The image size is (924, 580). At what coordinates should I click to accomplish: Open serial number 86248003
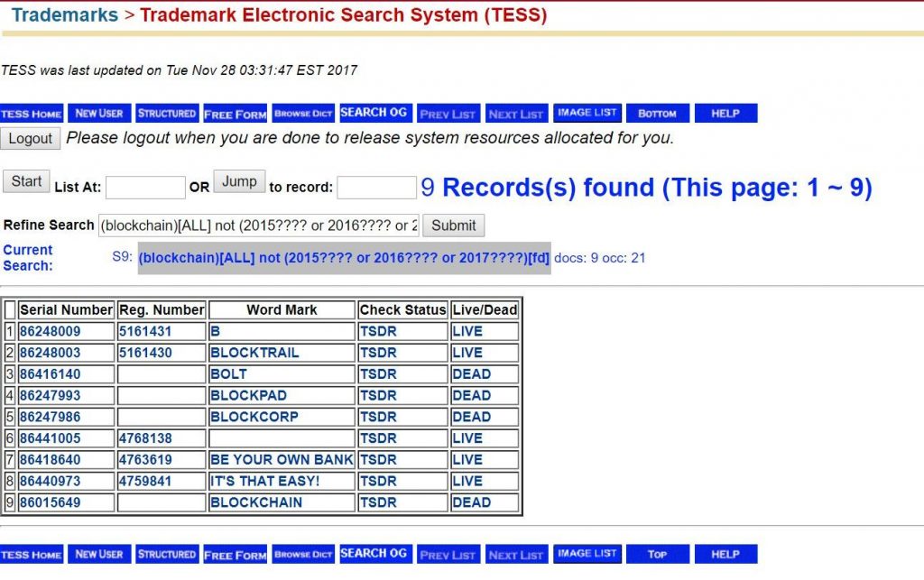[51, 353]
